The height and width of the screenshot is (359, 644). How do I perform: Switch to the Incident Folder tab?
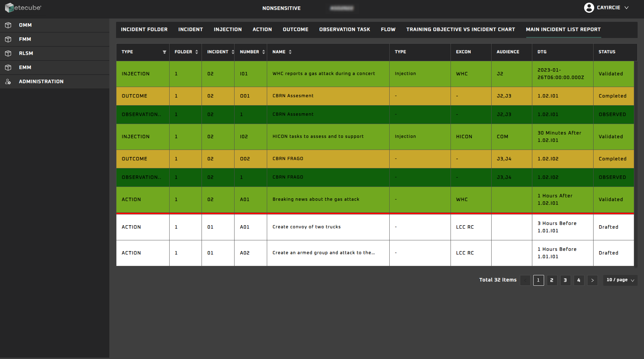coord(144,30)
